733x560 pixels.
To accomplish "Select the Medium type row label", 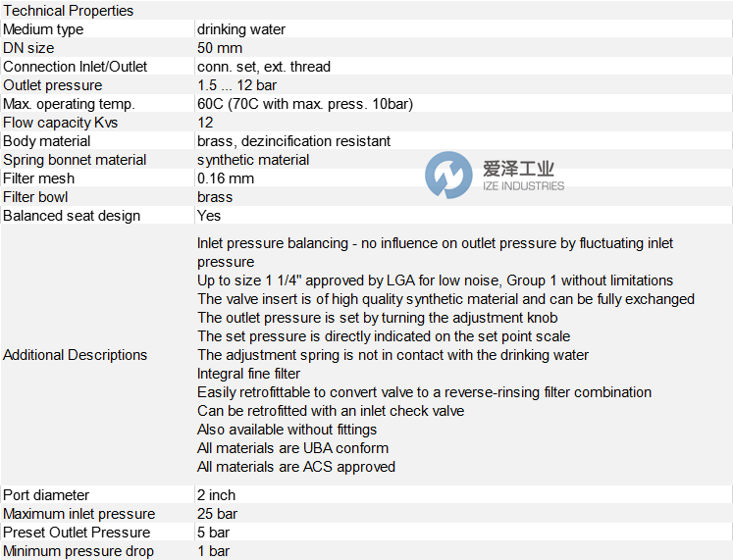I will [x=43, y=29].
